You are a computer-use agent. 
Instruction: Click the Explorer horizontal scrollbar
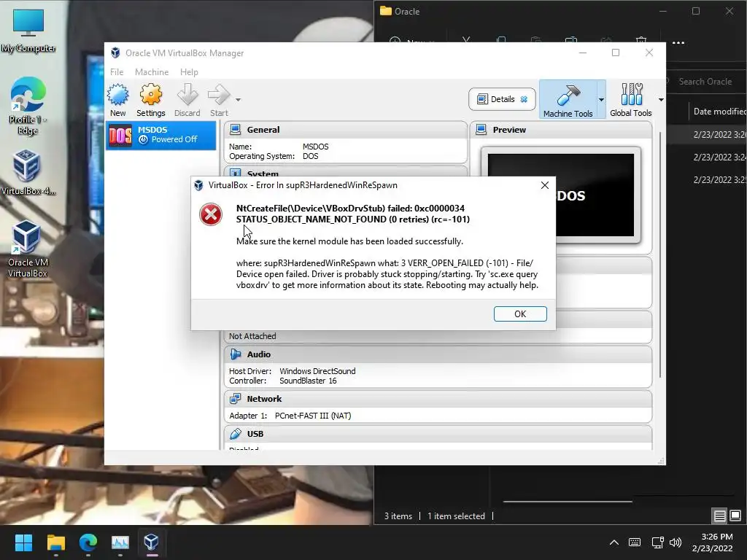[568, 502]
